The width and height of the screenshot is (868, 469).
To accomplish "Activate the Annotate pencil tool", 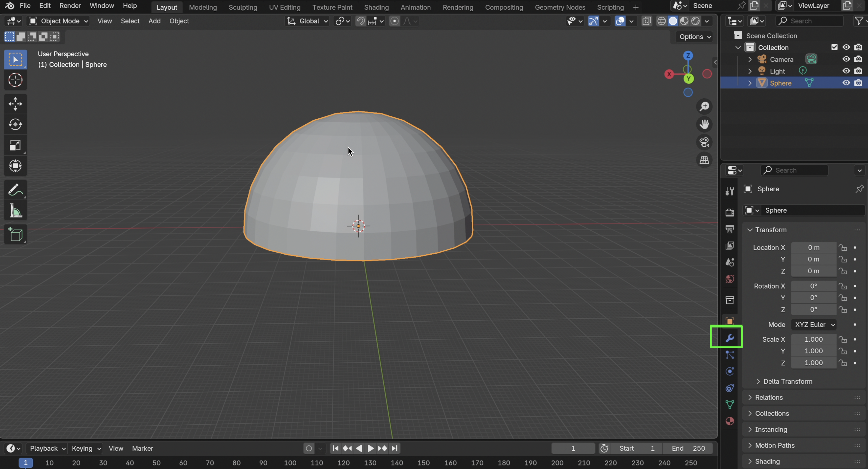I will pyautogui.click(x=15, y=190).
